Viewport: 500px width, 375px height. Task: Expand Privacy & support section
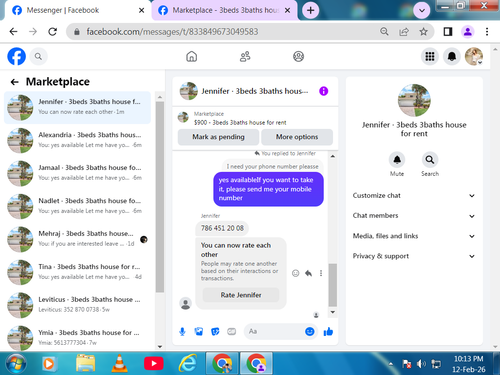tap(413, 256)
